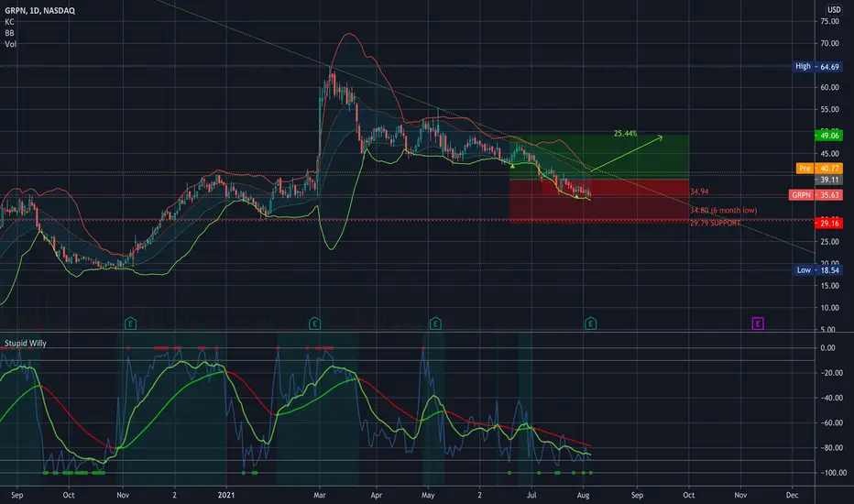Click the purple upcoming earnings E marker
The image size is (854, 504).
[758, 324]
